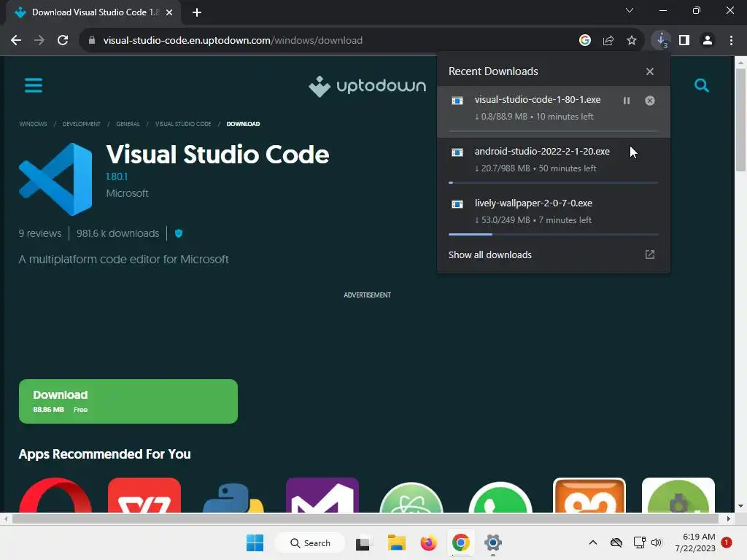Open the uptodown hamburger menu
The width and height of the screenshot is (747, 560).
click(x=34, y=85)
